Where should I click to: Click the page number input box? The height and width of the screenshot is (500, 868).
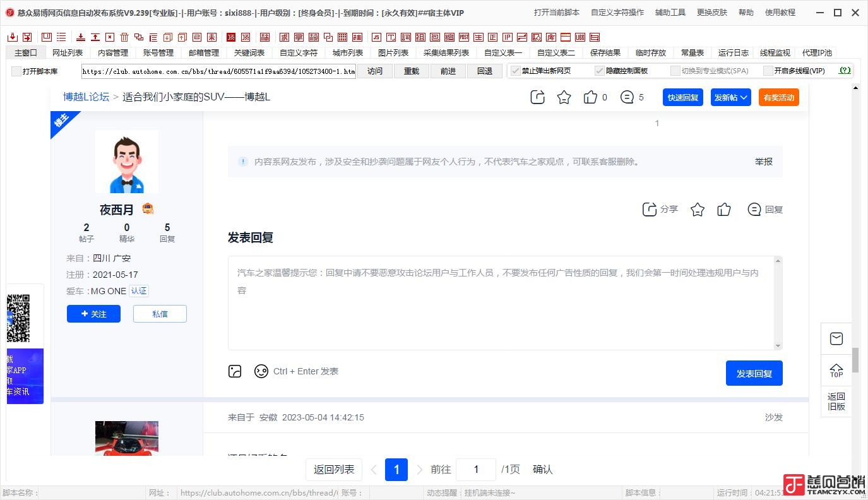point(476,470)
